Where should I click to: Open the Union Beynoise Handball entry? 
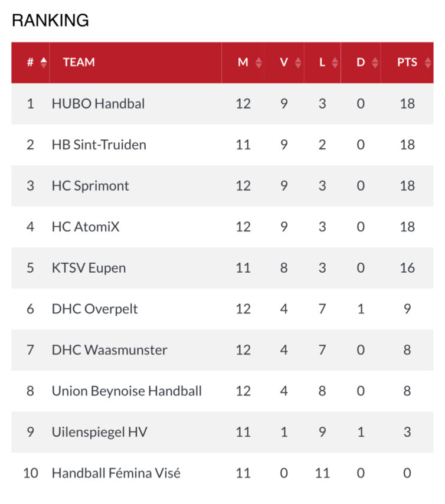(x=127, y=391)
